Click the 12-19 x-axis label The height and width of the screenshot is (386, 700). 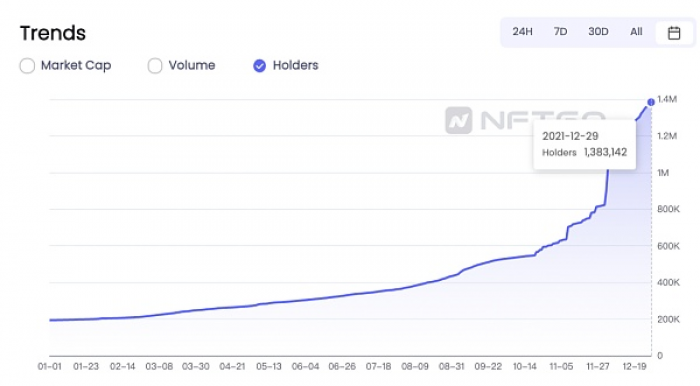coord(634,366)
